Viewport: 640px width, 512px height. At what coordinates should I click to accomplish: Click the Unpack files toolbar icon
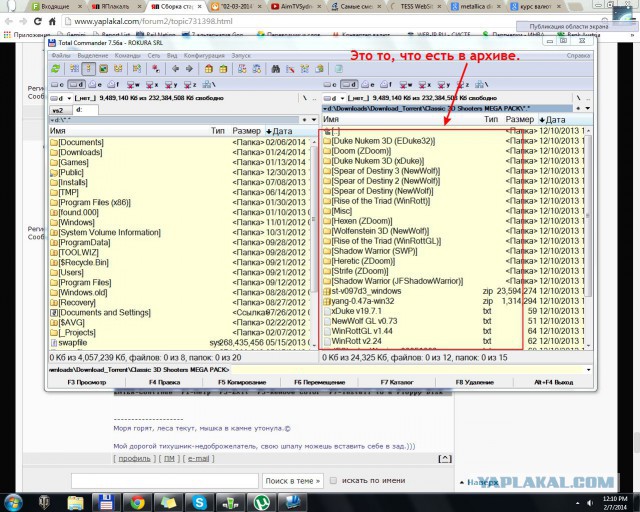click(x=223, y=69)
